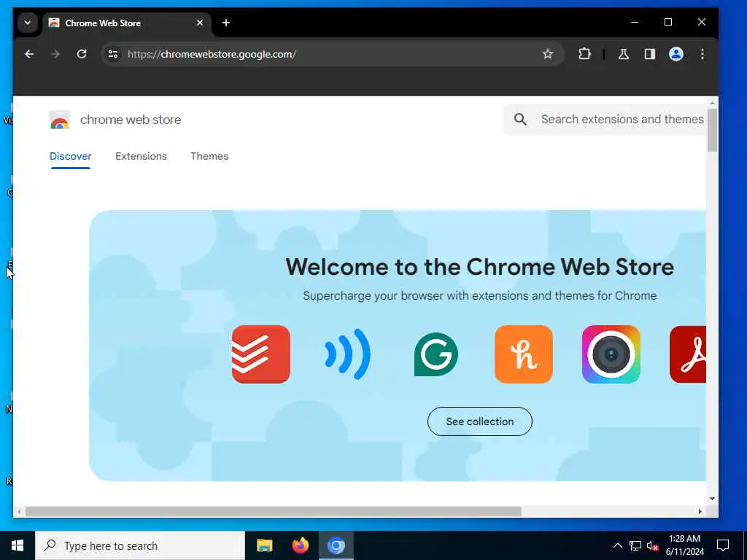Open File Explorer from the taskbar

coord(264,545)
